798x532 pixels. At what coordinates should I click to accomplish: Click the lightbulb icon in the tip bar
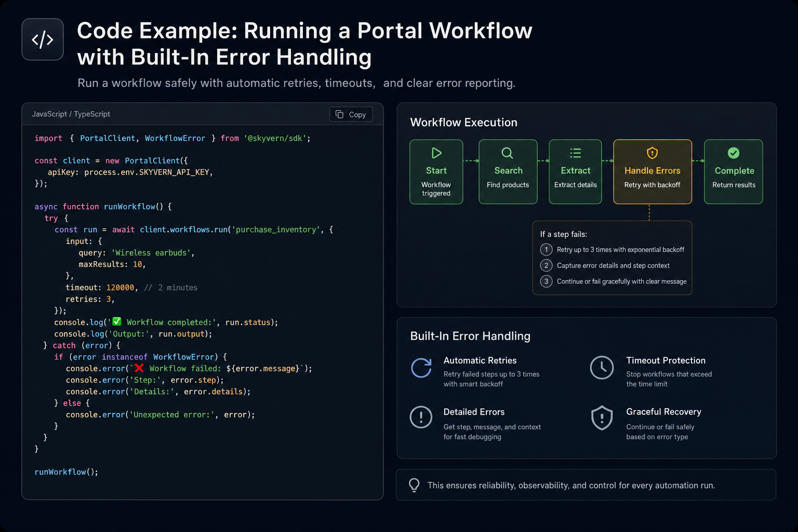coord(414,485)
